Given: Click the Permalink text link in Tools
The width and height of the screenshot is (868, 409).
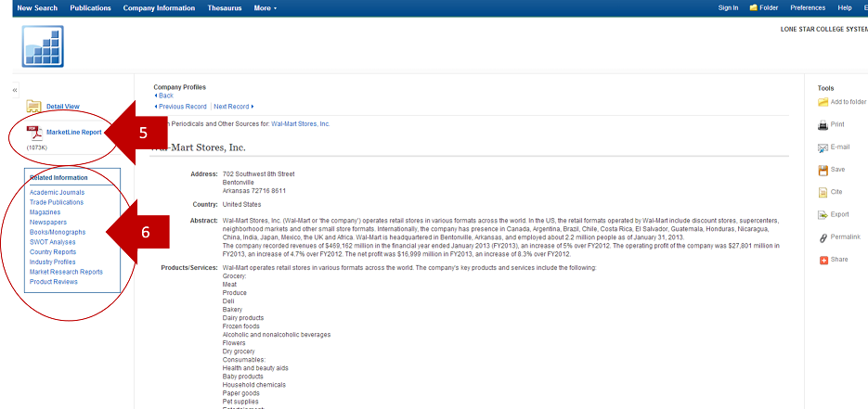Looking at the screenshot, I should coord(846,237).
